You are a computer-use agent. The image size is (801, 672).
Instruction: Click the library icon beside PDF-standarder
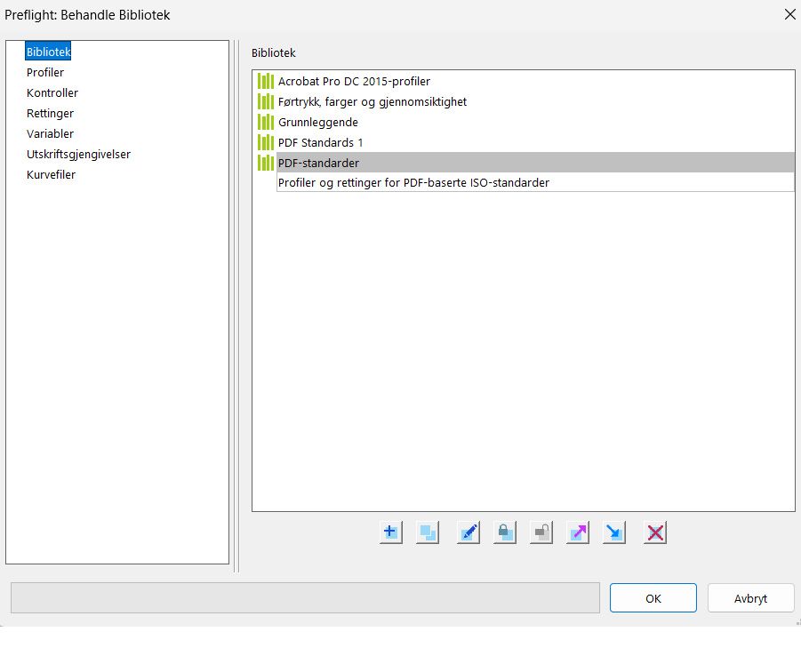pos(266,163)
